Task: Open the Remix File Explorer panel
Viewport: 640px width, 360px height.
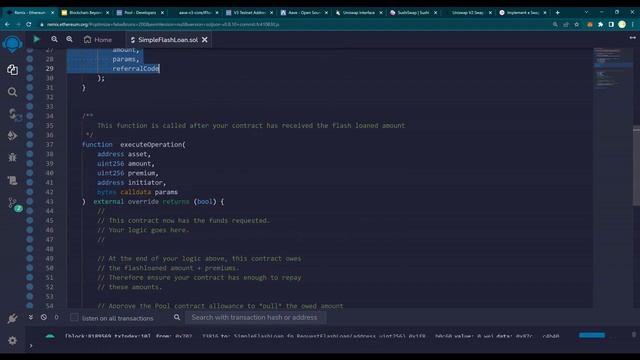Action: (x=12, y=70)
